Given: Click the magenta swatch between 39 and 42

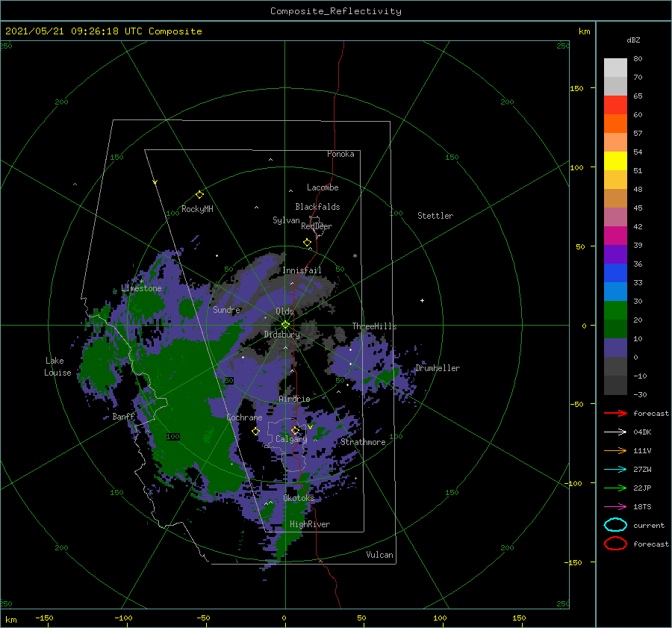Looking at the screenshot, I should [x=615, y=236].
